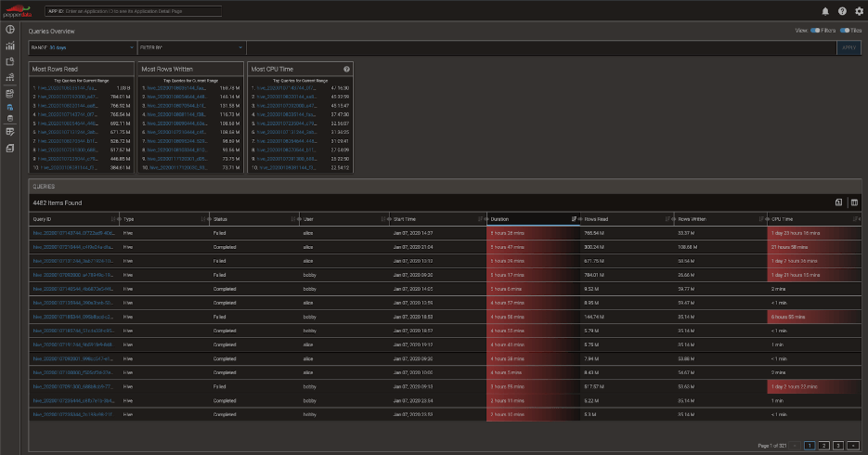This screenshot has height=455, width=868.
Task: Toggle the Filters view switch
Action: point(815,31)
